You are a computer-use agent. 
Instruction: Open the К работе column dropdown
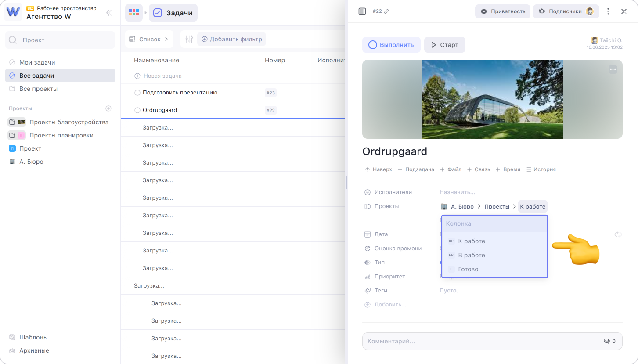(533, 206)
